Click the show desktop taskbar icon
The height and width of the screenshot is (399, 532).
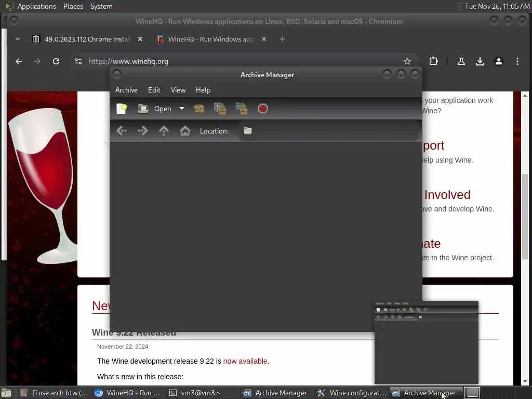(6, 393)
